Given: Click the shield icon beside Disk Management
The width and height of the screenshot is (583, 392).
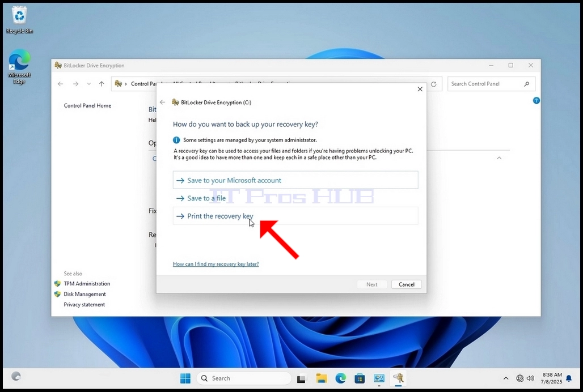Looking at the screenshot, I should click(x=57, y=294).
